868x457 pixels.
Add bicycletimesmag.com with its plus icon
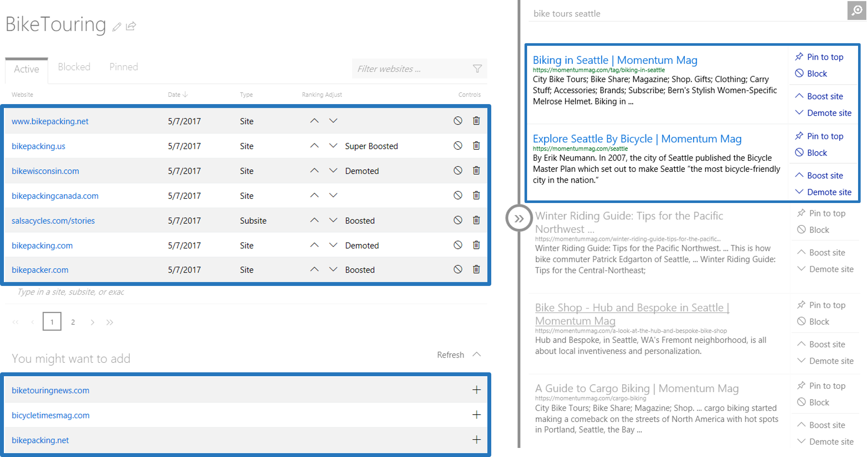(477, 415)
